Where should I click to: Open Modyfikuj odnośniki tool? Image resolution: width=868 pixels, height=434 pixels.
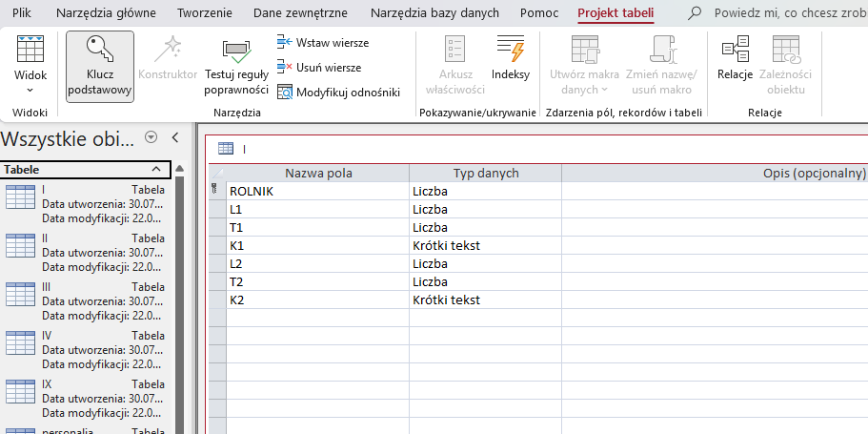338,93
